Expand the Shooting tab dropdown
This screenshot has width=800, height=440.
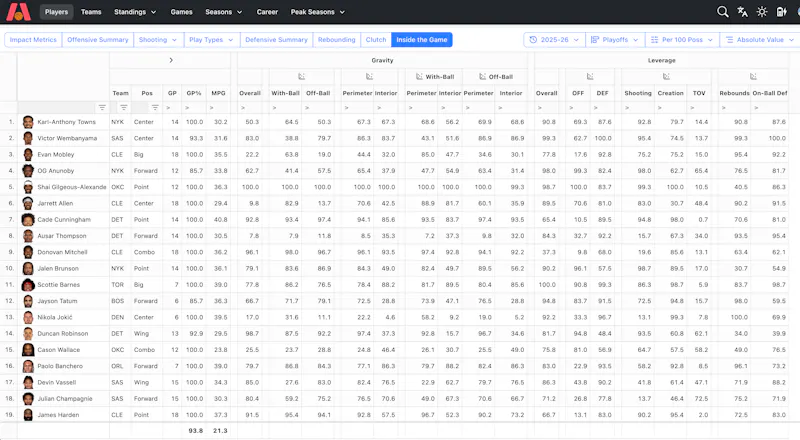(157, 40)
